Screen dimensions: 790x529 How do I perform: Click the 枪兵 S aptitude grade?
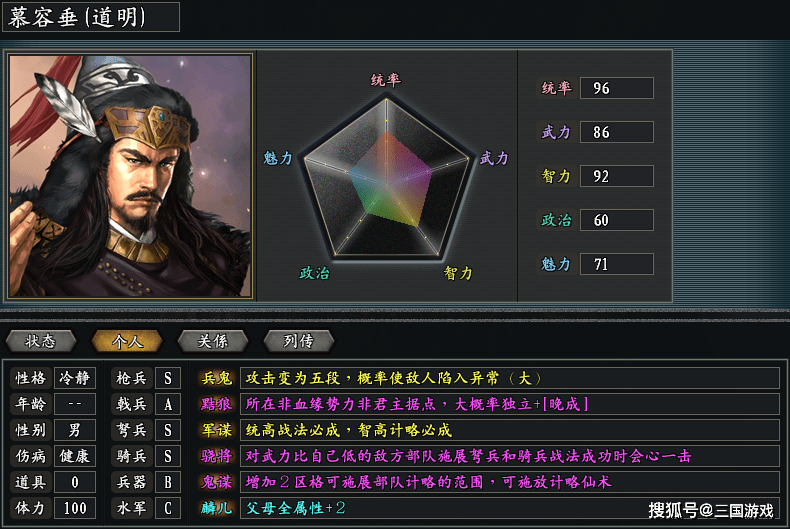(168, 378)
